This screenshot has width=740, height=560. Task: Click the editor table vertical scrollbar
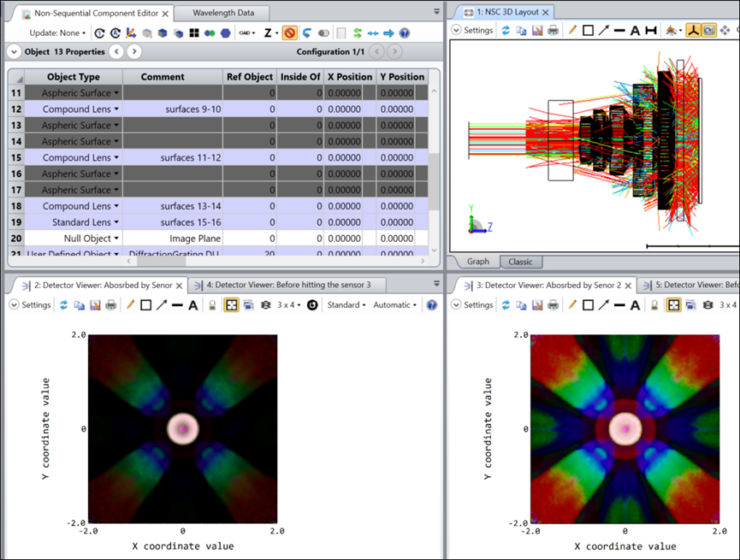click(434, 181)
